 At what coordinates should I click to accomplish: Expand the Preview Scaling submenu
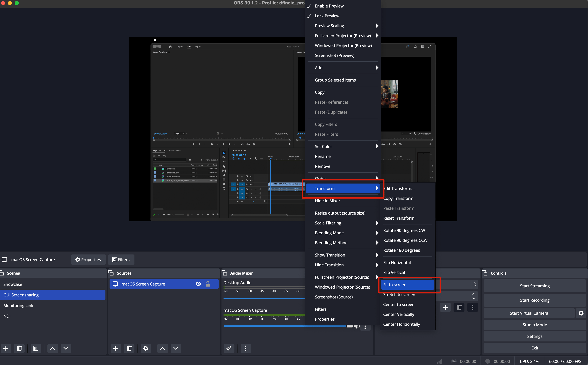tap(343, 26)
